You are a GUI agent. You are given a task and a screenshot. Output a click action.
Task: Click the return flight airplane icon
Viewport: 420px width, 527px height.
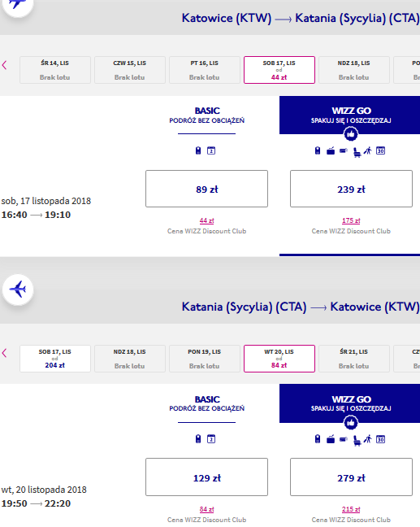point(18,290)
